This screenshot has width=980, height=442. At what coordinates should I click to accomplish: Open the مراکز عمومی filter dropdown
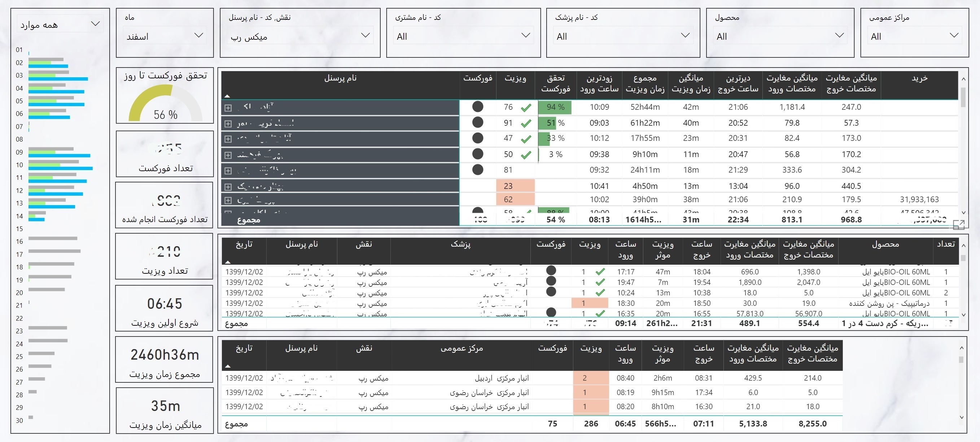pos(954,36)
